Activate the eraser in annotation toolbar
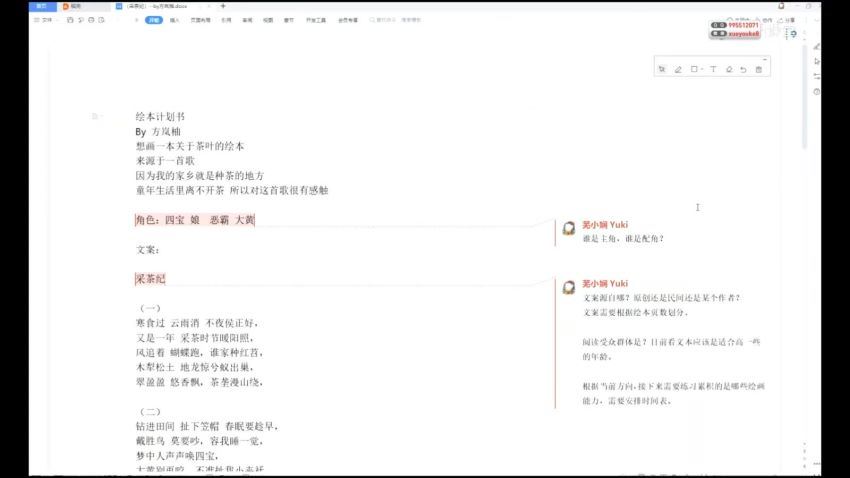 pyautogui.click(x=729, y=69)
